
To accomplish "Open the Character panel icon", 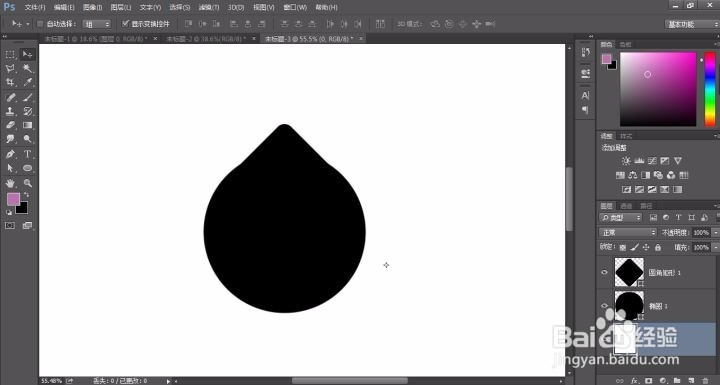I will pyautogui.click(x=585, y=96).
